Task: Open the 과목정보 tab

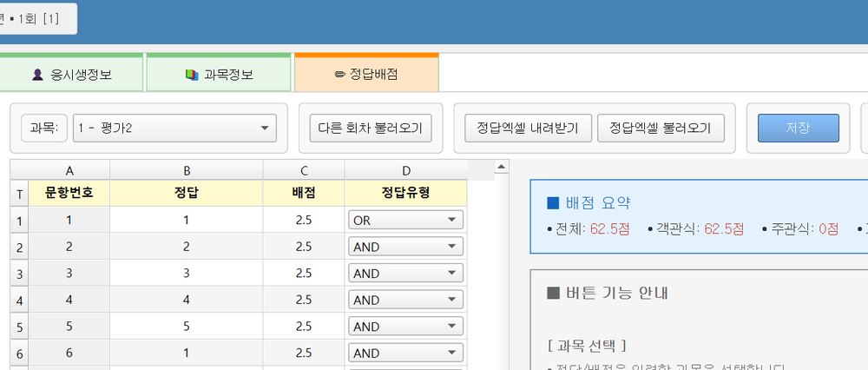Action: [x=219, y=73]
